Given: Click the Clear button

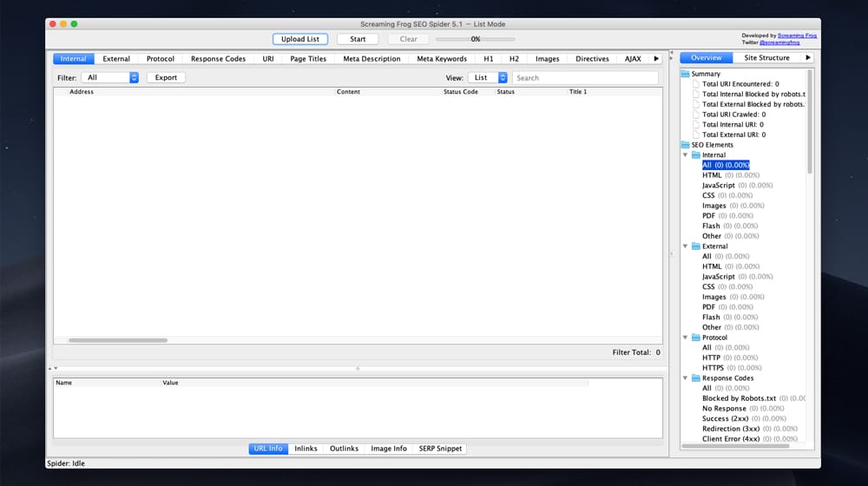Looking at the screenshot, I should pos(409,39).
